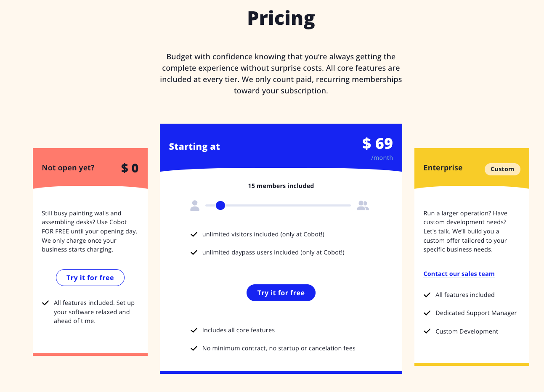
Task: Click the checkmark next to Dedicated Support Manager
Action: click(x=427, y=313)
